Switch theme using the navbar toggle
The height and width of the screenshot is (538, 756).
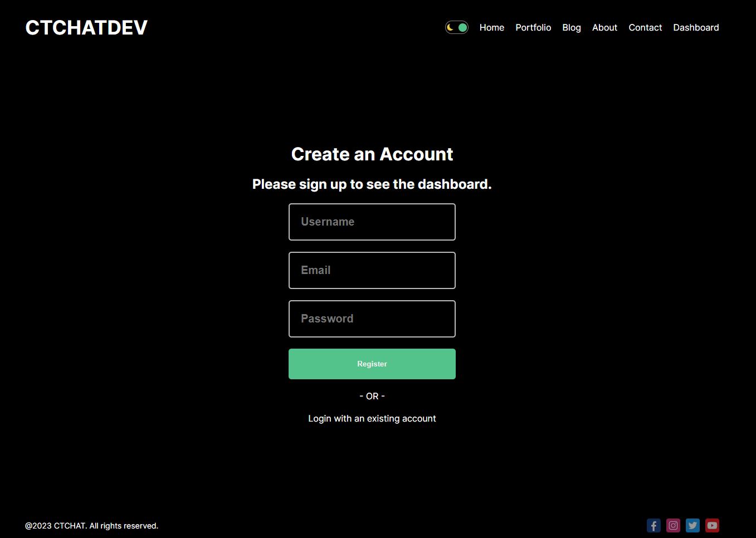click(457, 27)
